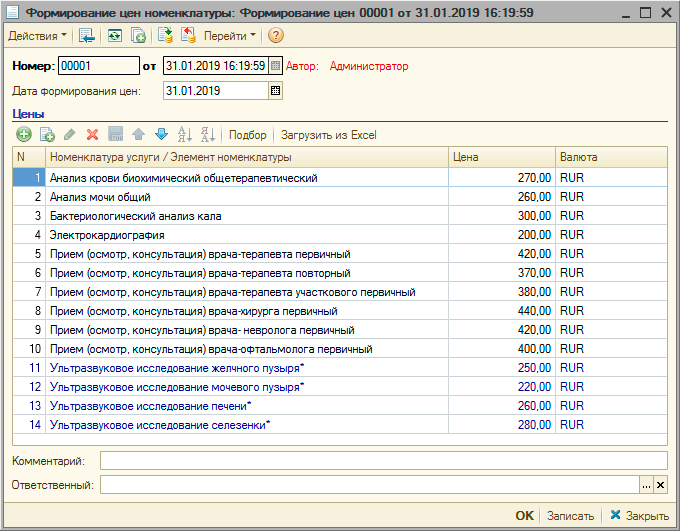Click the Цена column header

pyautogui.click(x=500, y=157)
